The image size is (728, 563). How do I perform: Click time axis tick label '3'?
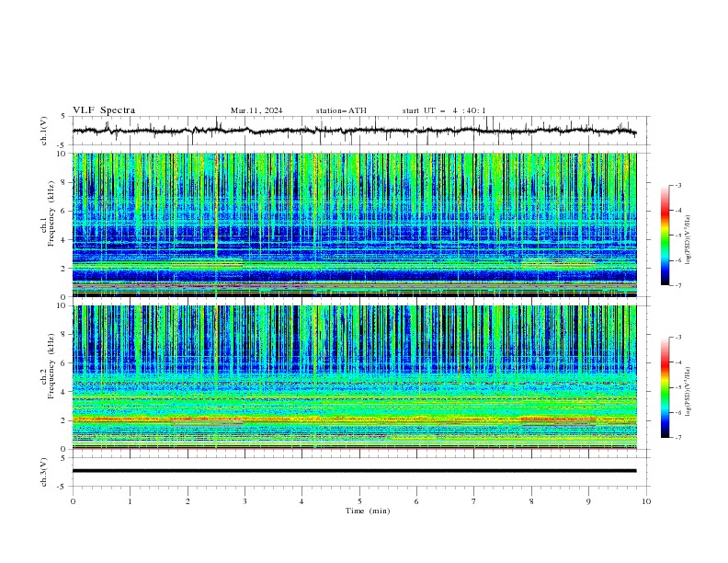click(x=245, y=501)
